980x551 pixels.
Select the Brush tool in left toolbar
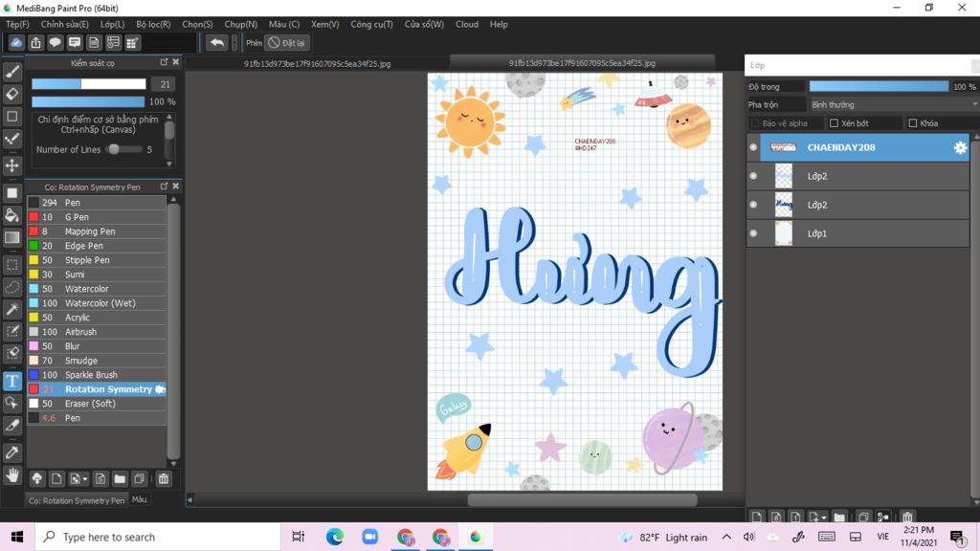click(11, 72)
